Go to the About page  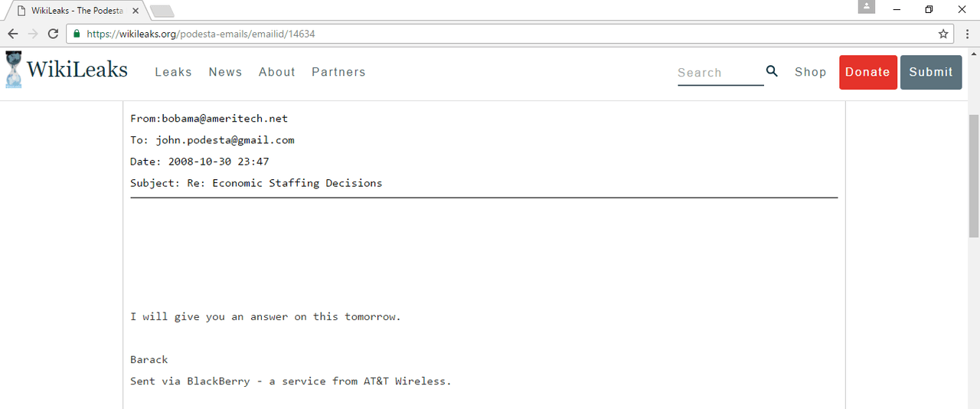click(x=276, y=72)
